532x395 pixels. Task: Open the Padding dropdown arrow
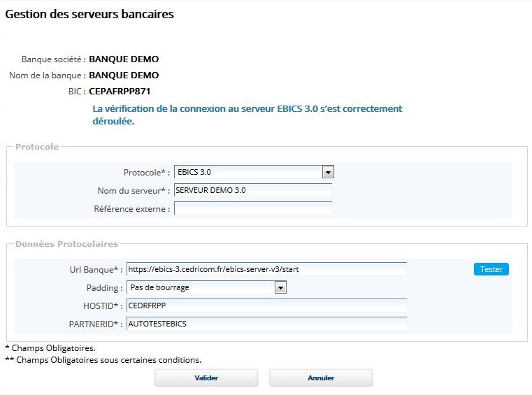coord(280,287)
